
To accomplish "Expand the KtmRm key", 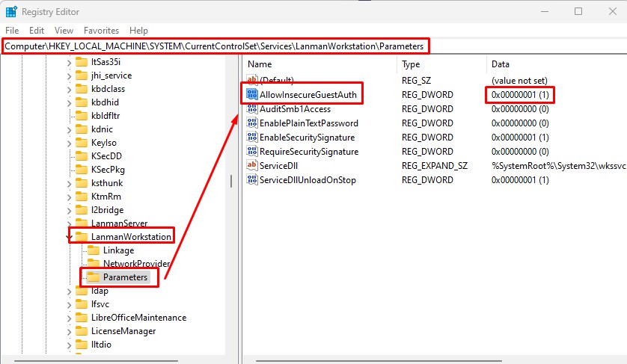I will [69, 197].
